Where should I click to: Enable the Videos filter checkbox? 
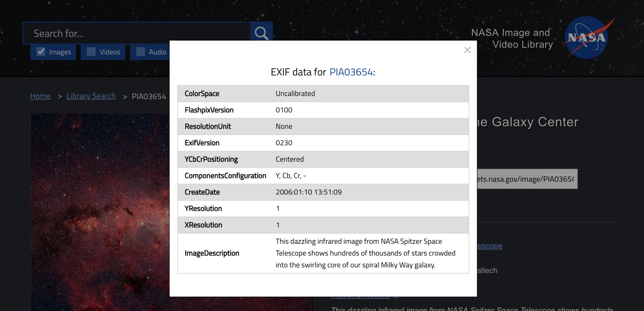[x=91, y=52]
